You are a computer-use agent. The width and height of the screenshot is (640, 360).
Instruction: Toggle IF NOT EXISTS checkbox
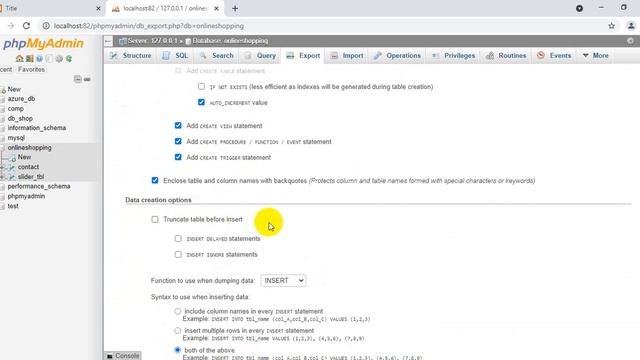[201, 86]
